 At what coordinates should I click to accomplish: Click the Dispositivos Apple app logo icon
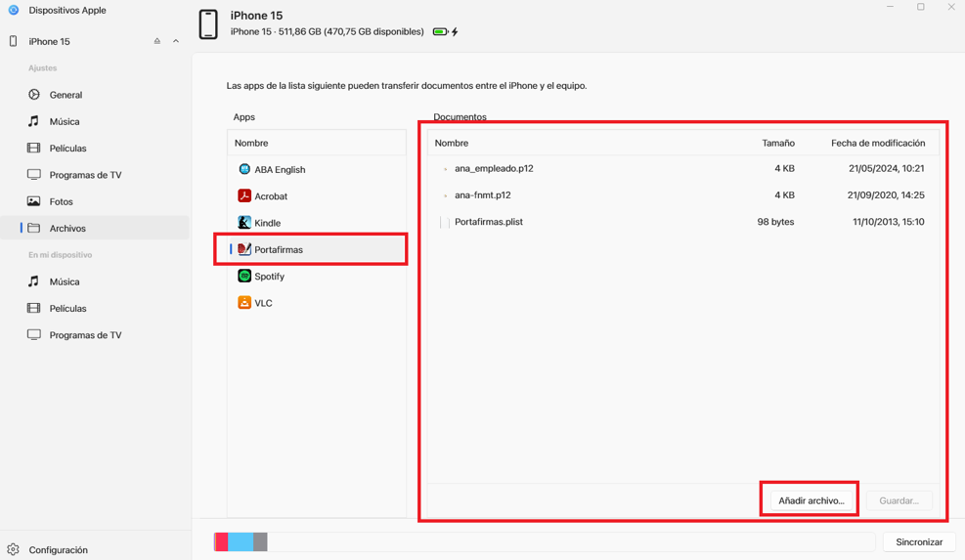pos(13,10)
